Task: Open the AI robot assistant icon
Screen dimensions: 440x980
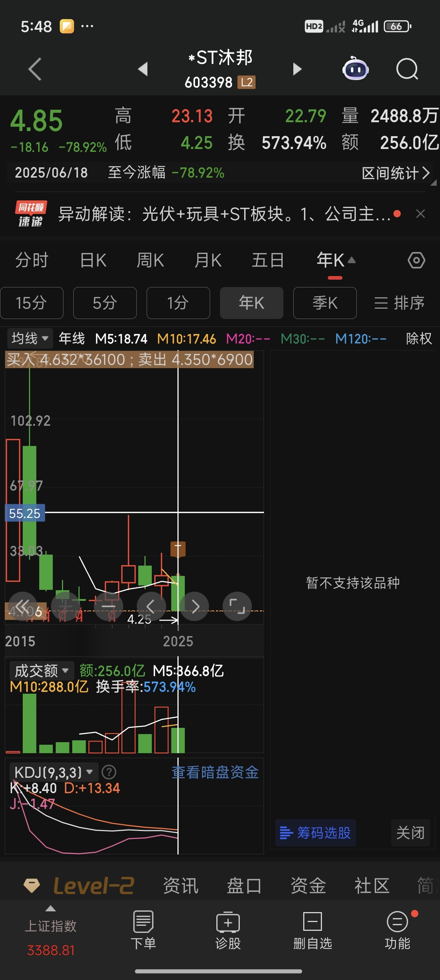Action: point(355,69)
